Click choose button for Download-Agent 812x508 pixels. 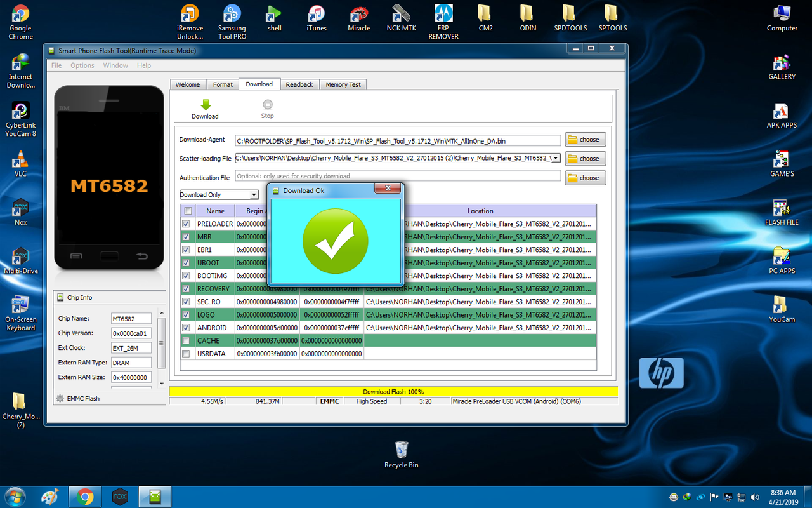tap(586, 140)
